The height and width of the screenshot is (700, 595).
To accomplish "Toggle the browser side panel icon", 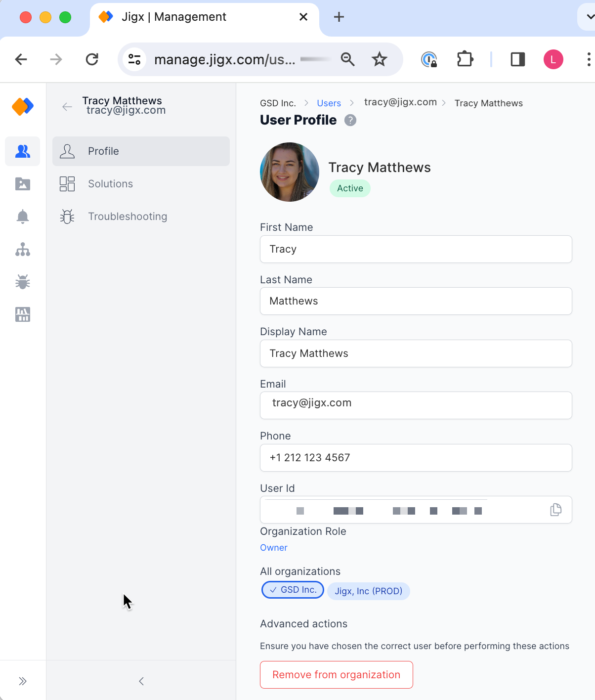I will coord(518,59).
